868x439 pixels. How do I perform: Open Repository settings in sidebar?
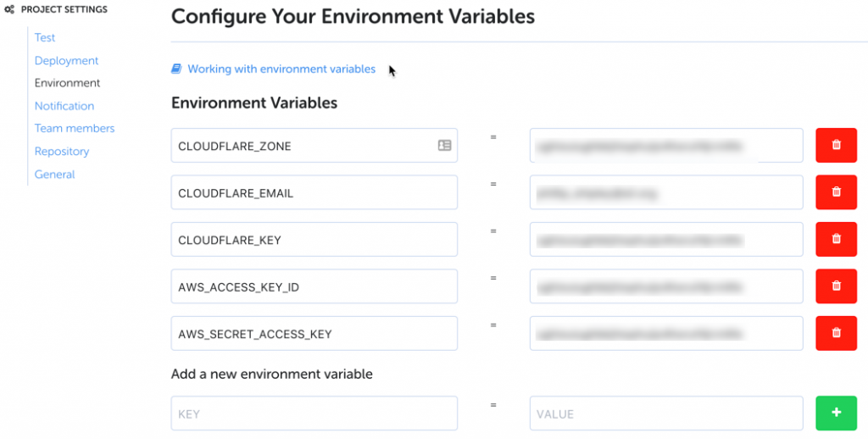62,152
